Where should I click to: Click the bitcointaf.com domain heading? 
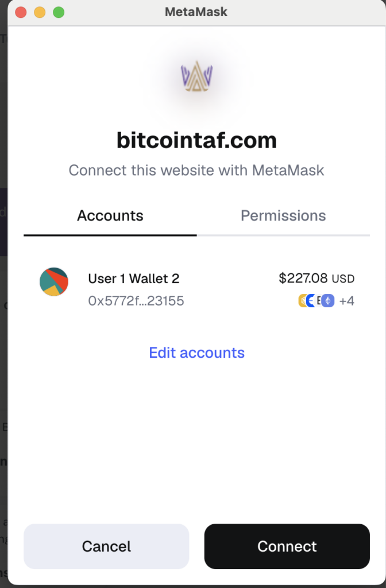coord(196,140)
